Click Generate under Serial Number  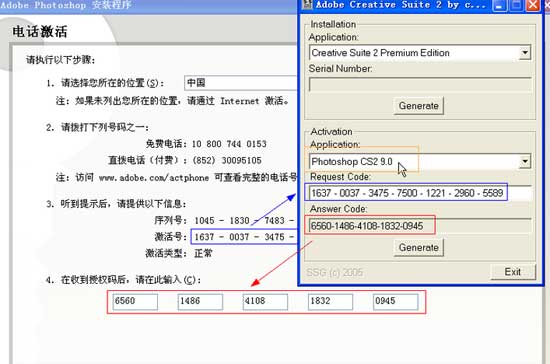point(418,106)
